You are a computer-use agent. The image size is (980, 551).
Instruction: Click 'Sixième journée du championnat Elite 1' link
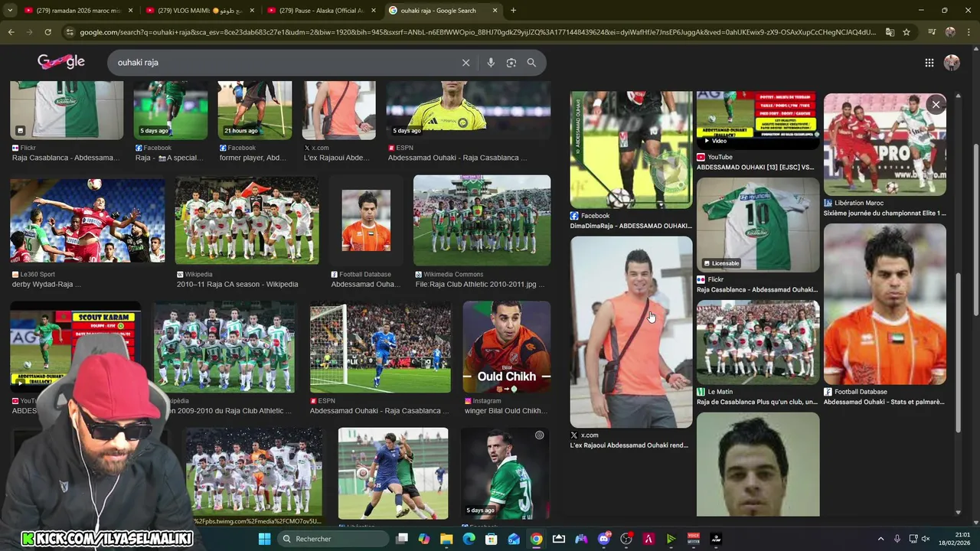[884, 214]
